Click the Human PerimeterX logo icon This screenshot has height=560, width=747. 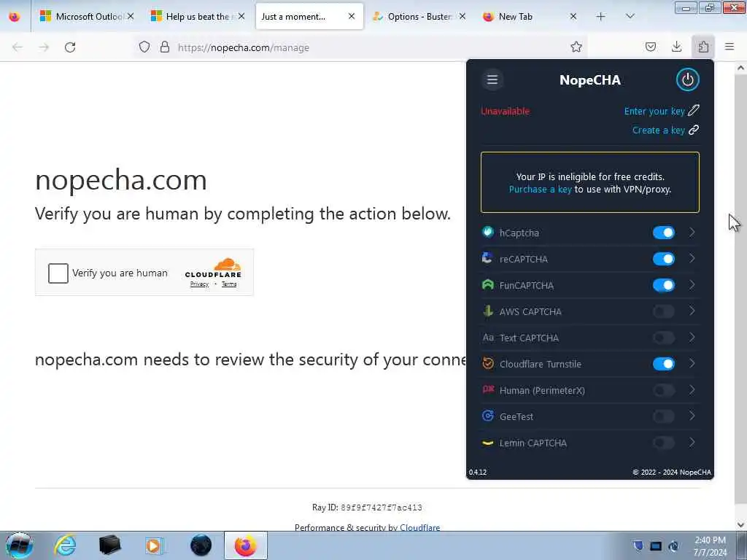point(488,389)
